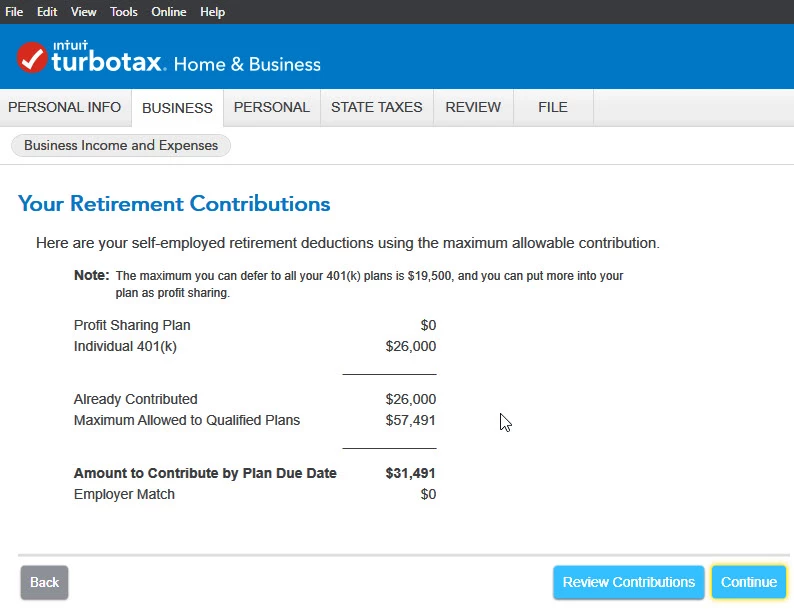Click the Review Contributions button
Image resolution: width=794 pixels, height=611 pixels.
628,583
